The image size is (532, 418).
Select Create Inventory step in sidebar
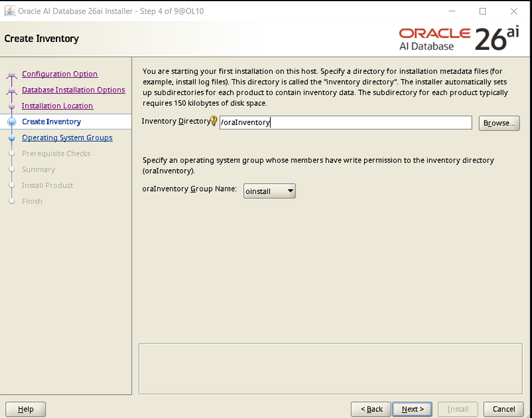point(52,122)
